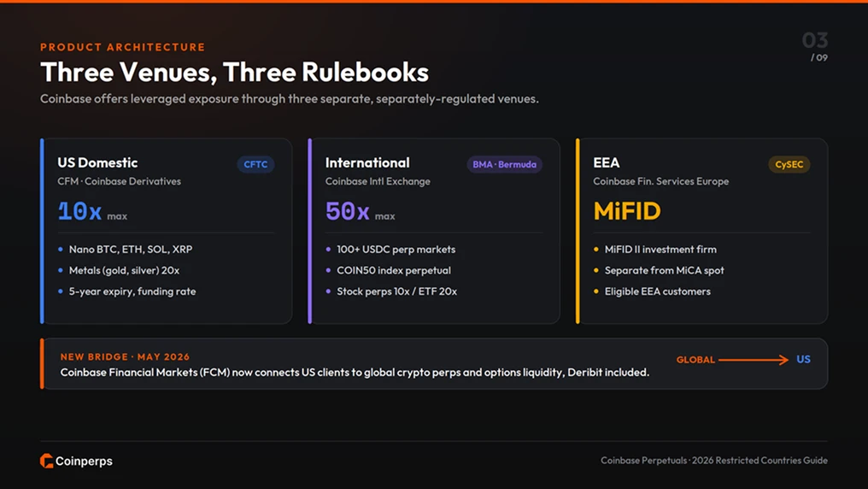
Task: Click the GLOBAL label
Action: pos(695,360)
